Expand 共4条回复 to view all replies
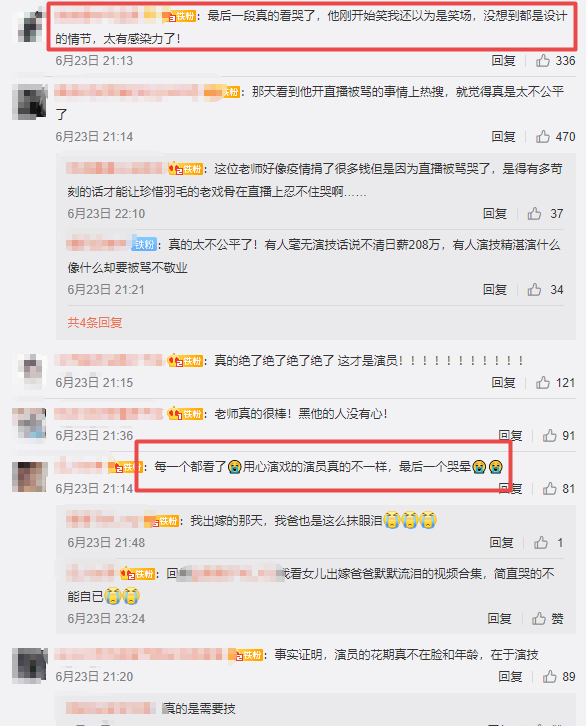586x726 pixels. [x=95, y=323]
